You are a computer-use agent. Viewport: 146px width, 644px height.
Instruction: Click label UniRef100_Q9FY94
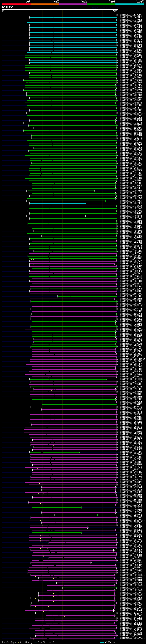click(x=131, y=93)
